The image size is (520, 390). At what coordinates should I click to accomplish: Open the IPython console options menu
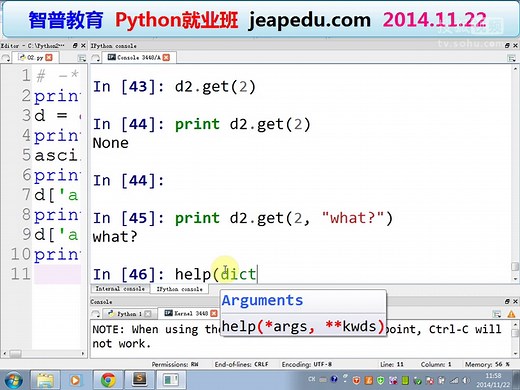tap(511, 58)
